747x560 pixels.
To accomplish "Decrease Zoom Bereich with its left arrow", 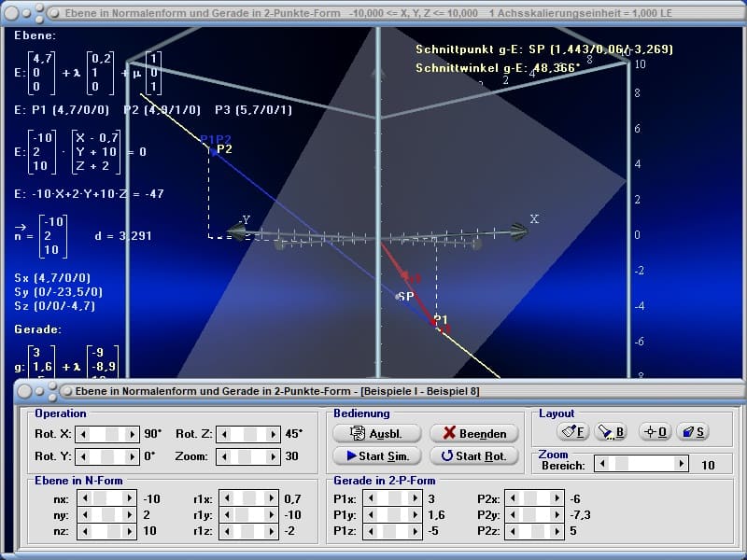I will (x=602, y=464).
